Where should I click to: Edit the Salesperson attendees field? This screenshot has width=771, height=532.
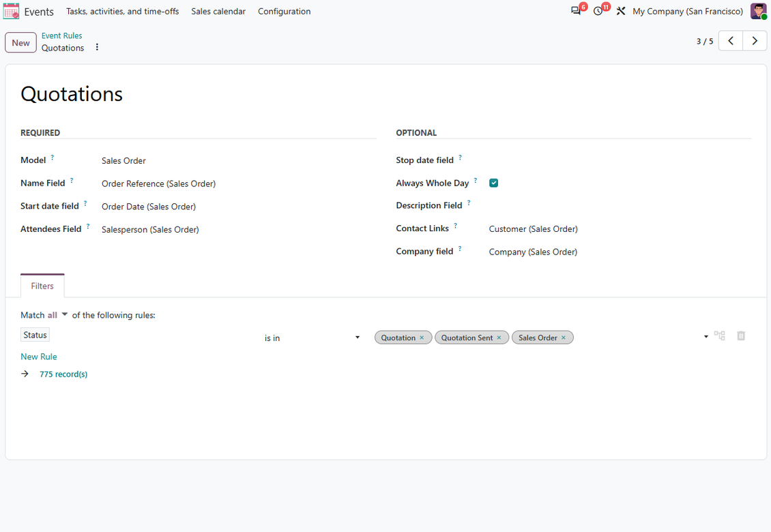[150, 230]
